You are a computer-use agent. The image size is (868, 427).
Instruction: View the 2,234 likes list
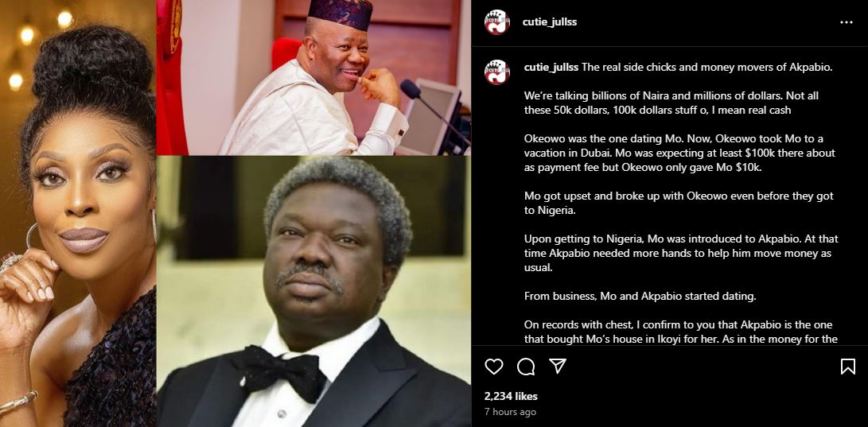click(511, 396)
